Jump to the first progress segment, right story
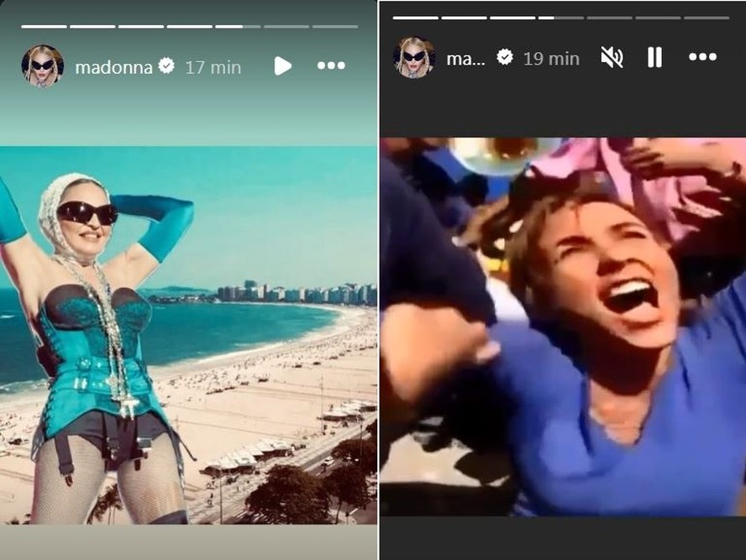The height and width of the screenshot is (560, 746). coord(416,18)
